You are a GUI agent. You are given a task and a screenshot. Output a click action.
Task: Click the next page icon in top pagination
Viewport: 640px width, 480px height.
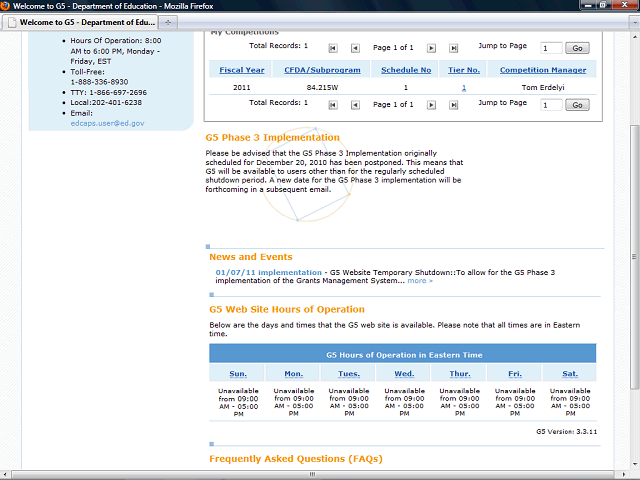(x=431, y=47)
